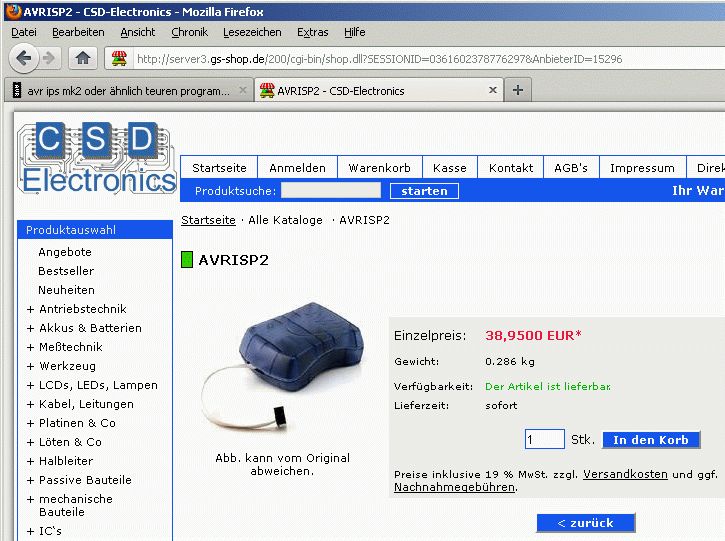Click the Alle Kataloge breadcrumb

(285, 220)
